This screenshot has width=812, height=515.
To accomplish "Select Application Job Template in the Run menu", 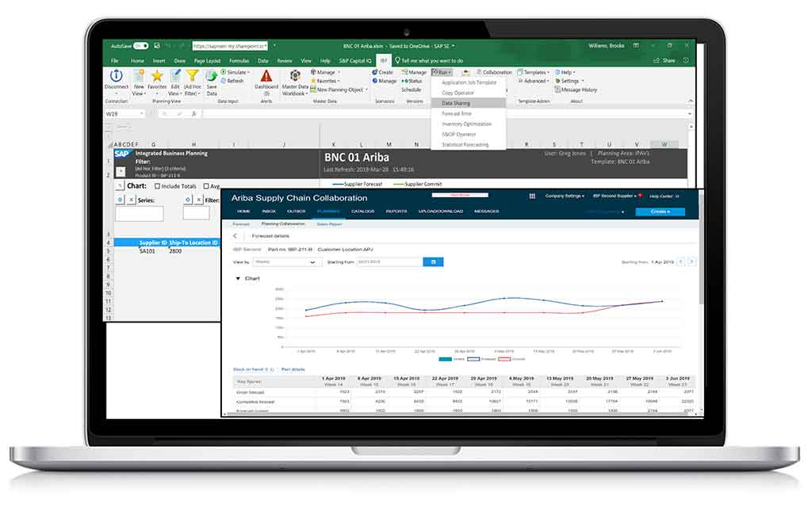I will pos(469,83).
